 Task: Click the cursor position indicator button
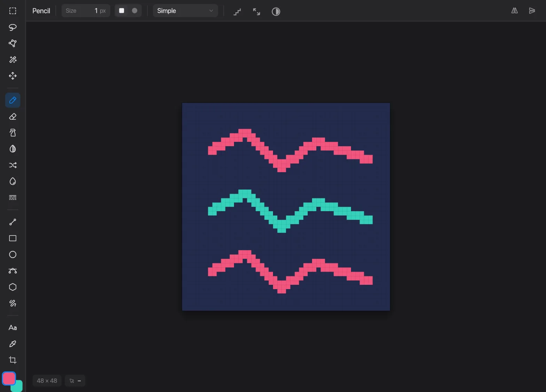click(x=75, y=381)
